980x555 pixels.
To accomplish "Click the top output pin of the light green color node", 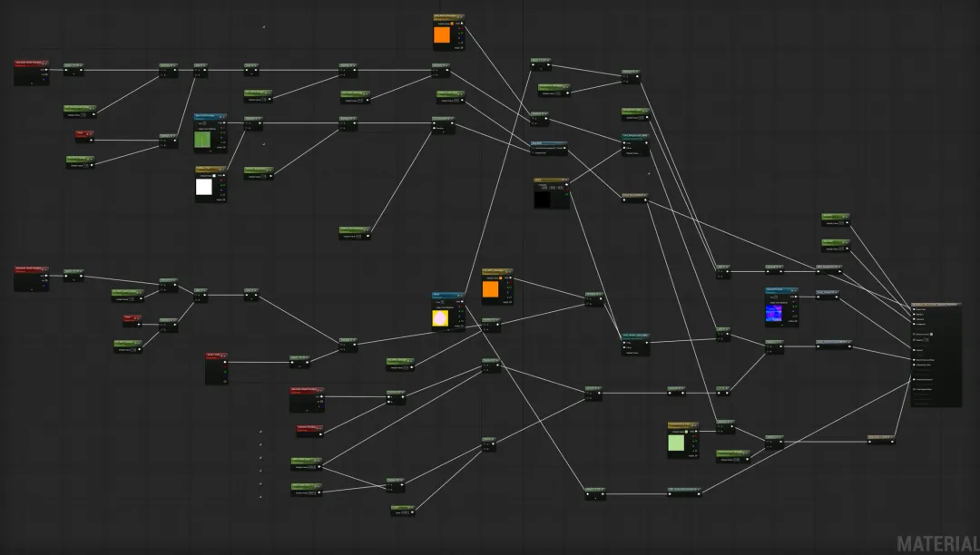I will click(x=696, y=432).
